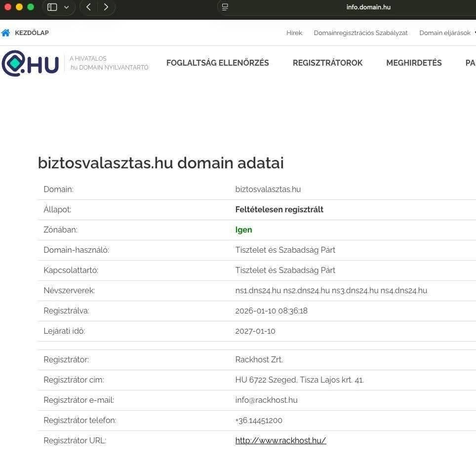Select the 'Feltételesen regisztrált' status text

click(279, 209)
